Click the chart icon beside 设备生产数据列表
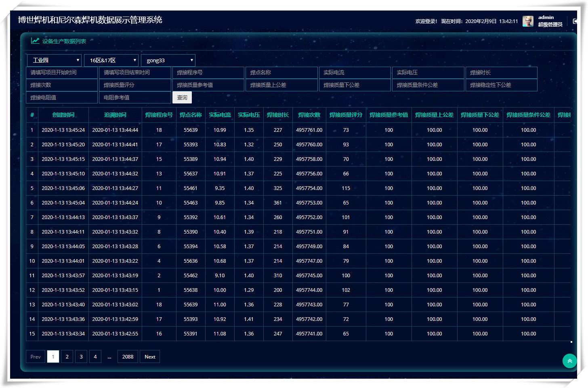The image size is (588, 388). click(35, 41)
